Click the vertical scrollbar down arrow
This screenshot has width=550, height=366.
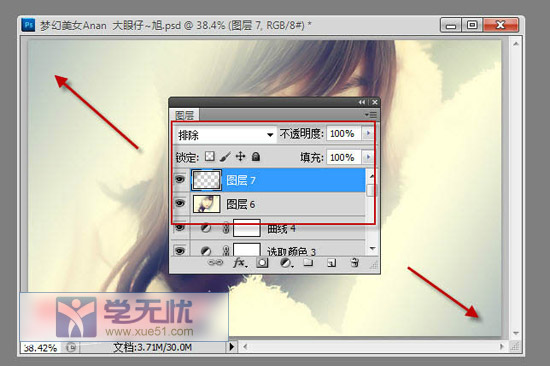point(516,333)
